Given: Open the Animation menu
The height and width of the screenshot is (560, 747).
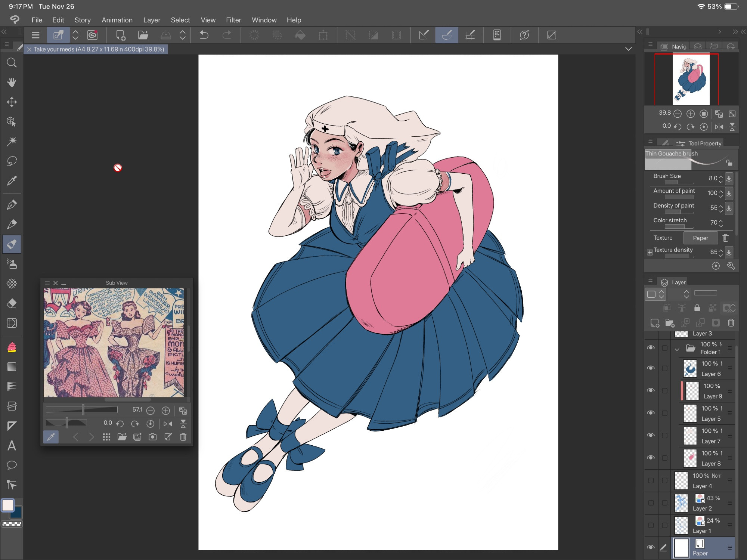Looking at the screenshot, I should [117, 20].
